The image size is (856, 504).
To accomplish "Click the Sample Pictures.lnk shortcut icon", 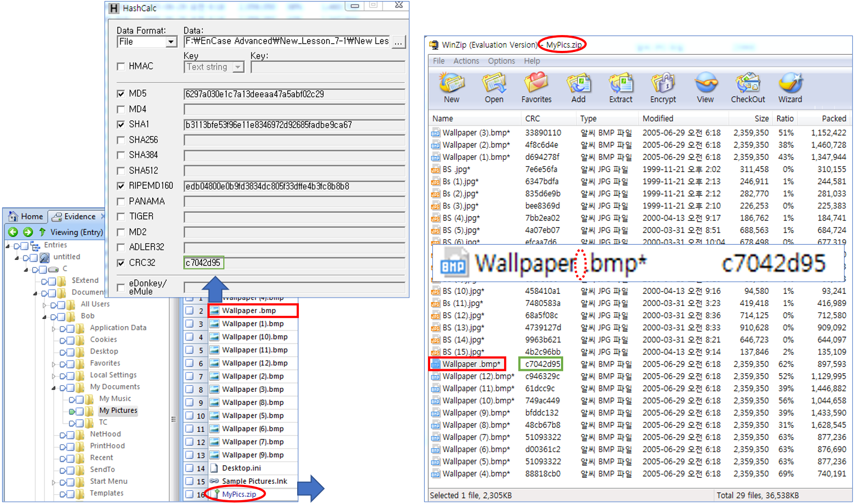I will click(215, 481).
